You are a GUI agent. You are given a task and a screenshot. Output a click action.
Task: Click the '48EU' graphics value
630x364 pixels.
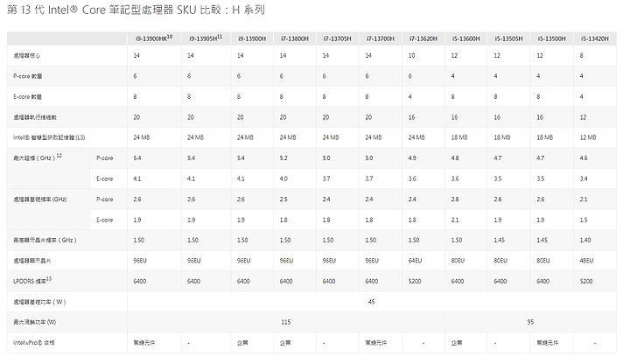point(586,261)
